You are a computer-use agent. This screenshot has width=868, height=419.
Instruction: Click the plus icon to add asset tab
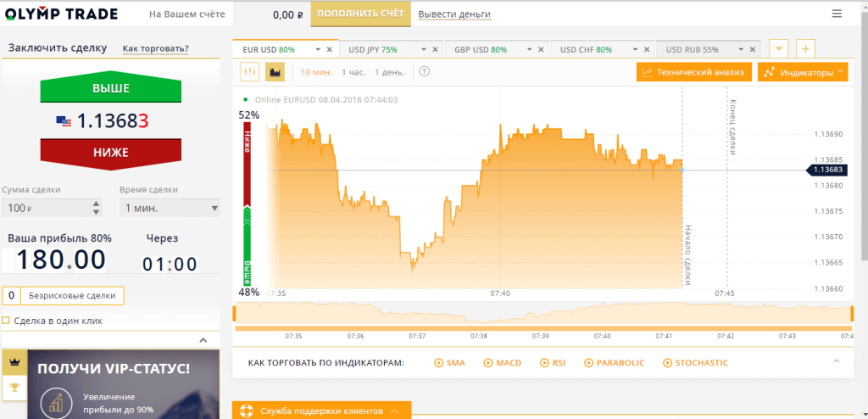[804, 49]
